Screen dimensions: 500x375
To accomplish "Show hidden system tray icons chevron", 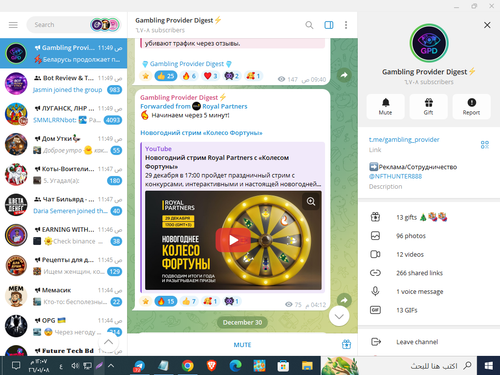I will coord(111,366).
